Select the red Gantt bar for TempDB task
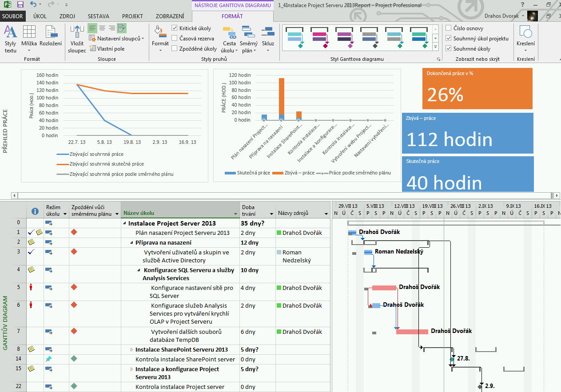561x392 pixels. [x=412, y=331]
